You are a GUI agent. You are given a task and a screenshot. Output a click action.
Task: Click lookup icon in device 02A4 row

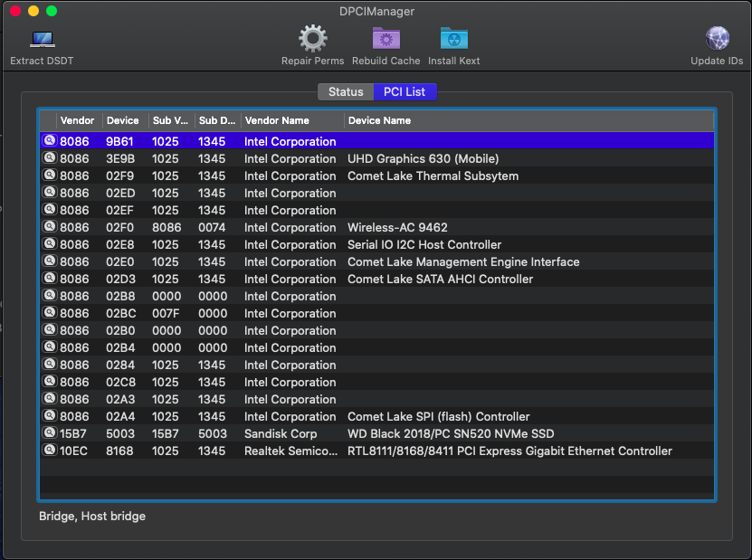(x=50, y=415)
